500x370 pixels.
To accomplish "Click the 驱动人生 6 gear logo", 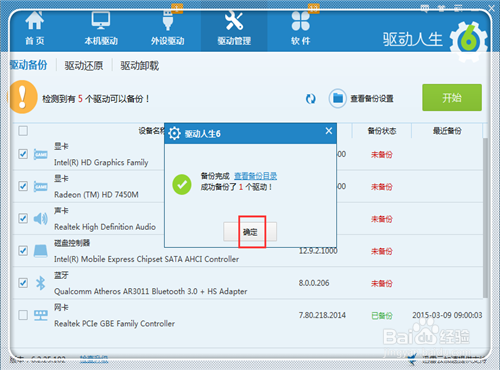I will 469,42.
